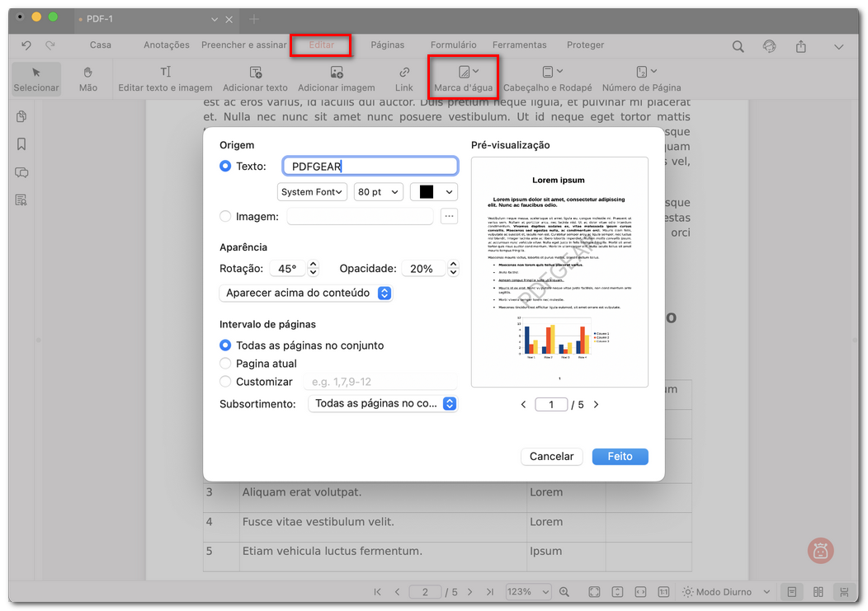Open the page thumbnails panel

(21, 119)
